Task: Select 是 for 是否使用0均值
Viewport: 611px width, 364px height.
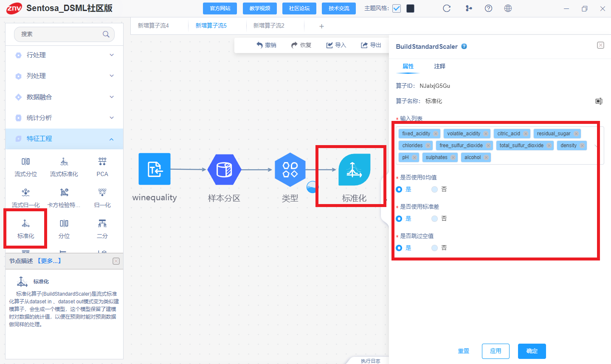Action: click(399, 189)
